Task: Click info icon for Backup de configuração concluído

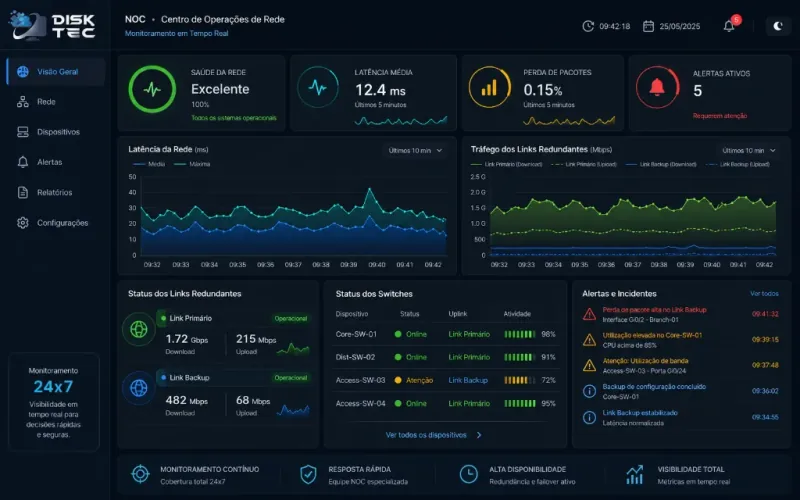Action: (x=589, y=391)
